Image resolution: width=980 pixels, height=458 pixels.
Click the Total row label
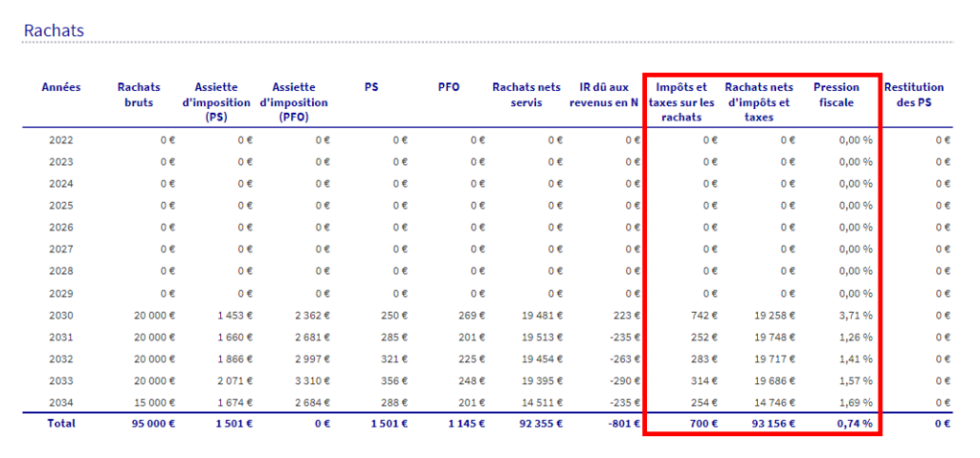click(61, 424)
